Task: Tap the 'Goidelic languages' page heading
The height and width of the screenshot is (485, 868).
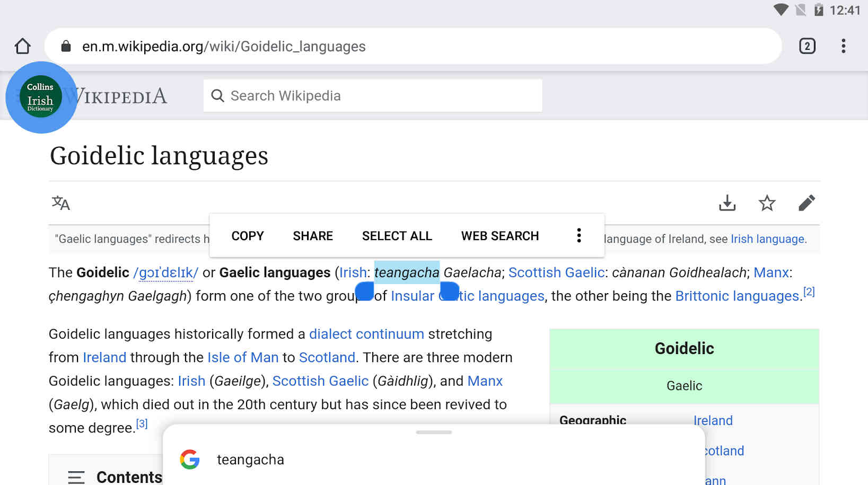Action: coord(159,156)
